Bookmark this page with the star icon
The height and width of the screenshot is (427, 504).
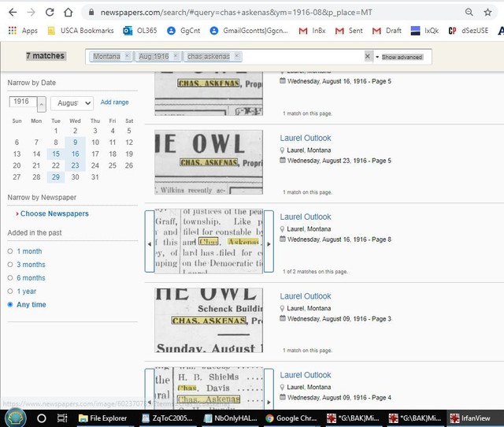pyautogui.click(x=487, y=13)
